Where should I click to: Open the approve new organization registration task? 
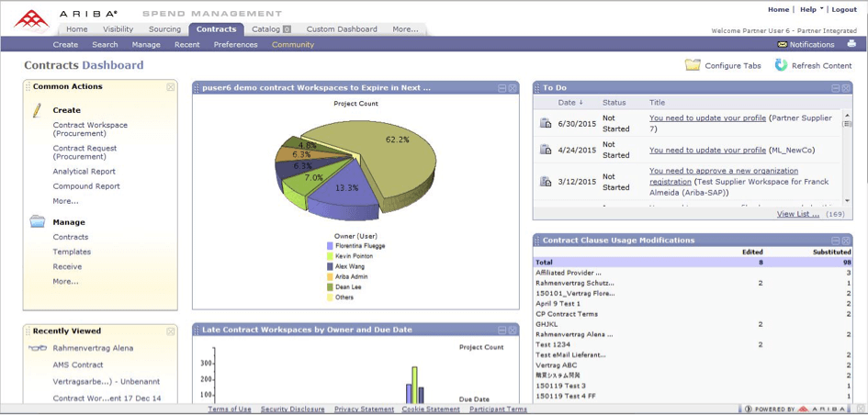pyautogui.click(x=724, y=176)
